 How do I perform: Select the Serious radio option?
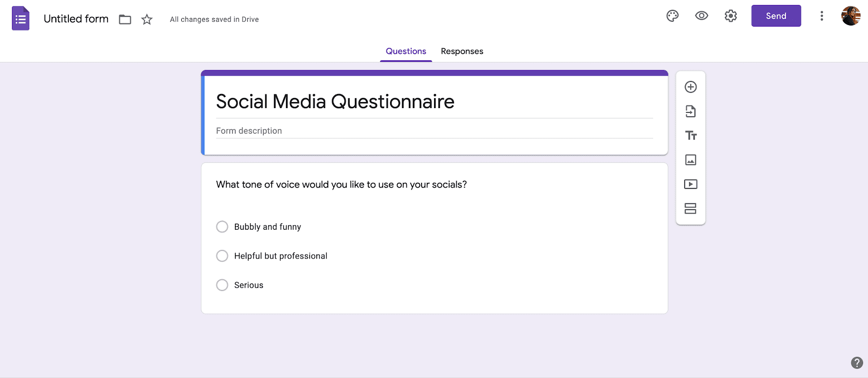222,285
